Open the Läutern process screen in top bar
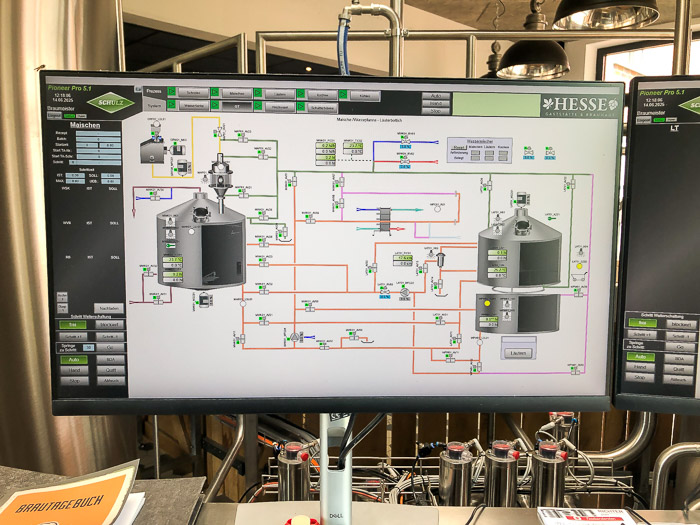Image resolution: width=700 pixels, height=525 pixels. [279, 94]
